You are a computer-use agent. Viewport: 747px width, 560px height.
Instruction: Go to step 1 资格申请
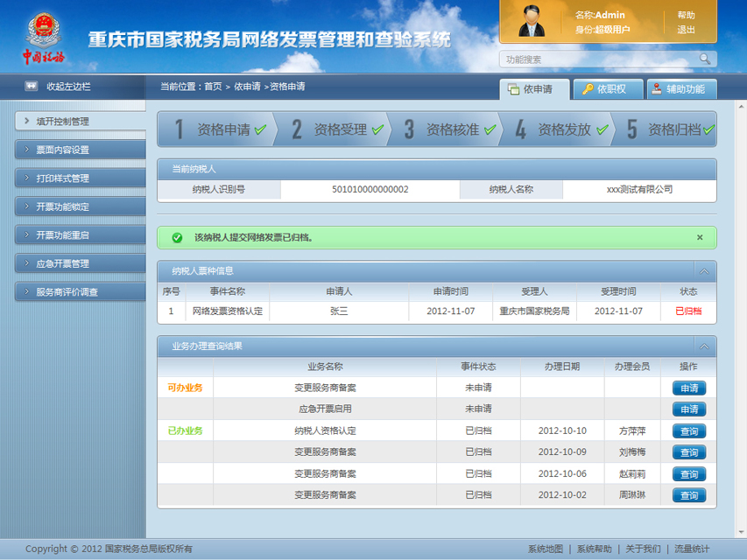[x=217, y=129]
